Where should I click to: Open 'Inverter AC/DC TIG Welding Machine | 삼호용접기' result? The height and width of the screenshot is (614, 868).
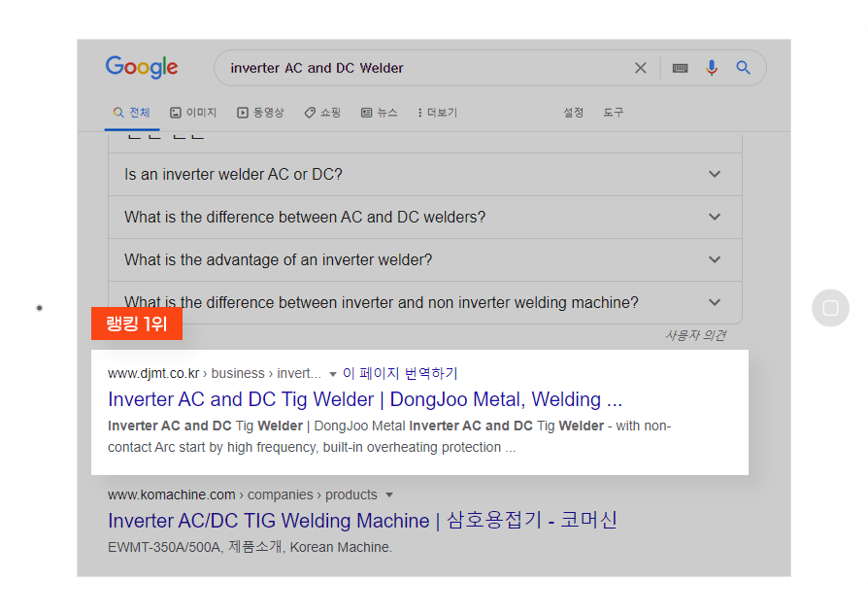[x=362, y=521]
